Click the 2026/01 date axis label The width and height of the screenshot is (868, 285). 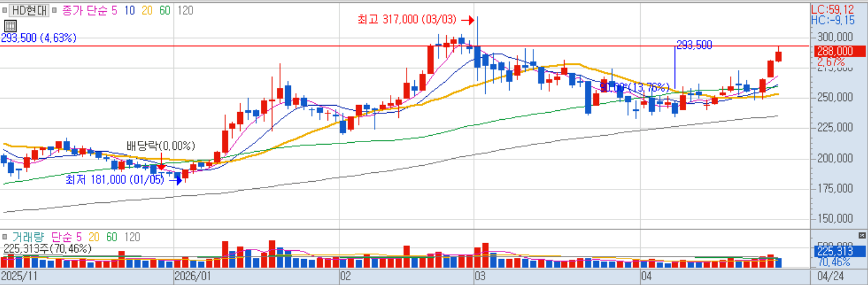click(x=192, y=276)
